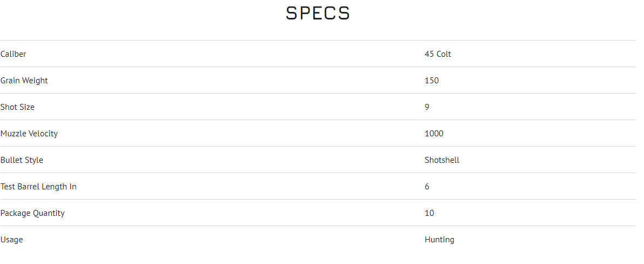Select the grain weight value 150
644x264 pixels.
tap(432, 81)
